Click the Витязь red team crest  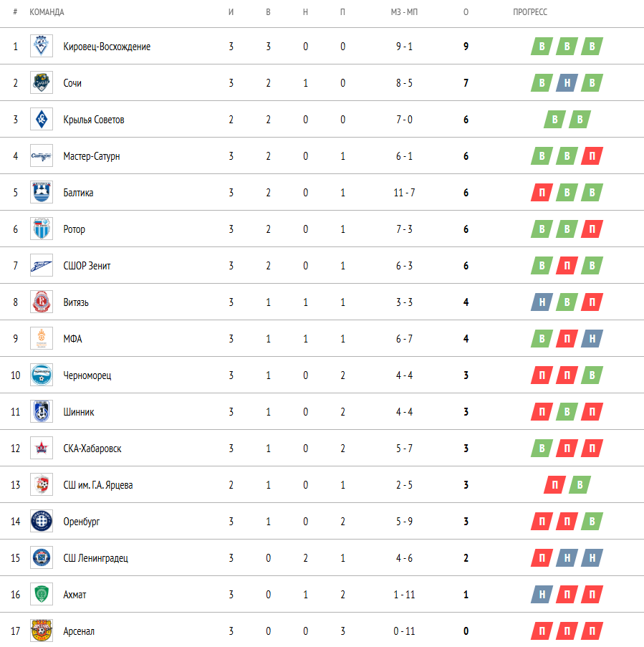41,302
